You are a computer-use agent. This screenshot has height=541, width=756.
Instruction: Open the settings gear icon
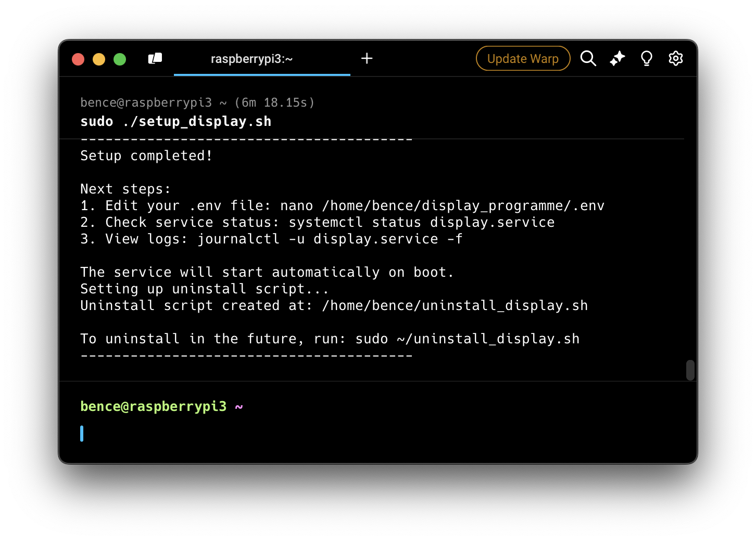[x=676, y=58]
